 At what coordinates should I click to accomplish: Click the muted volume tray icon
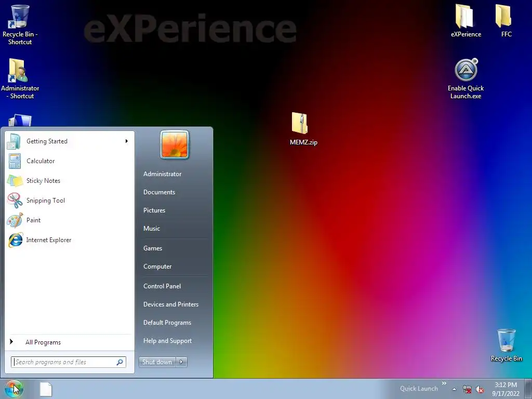(480, 390)
